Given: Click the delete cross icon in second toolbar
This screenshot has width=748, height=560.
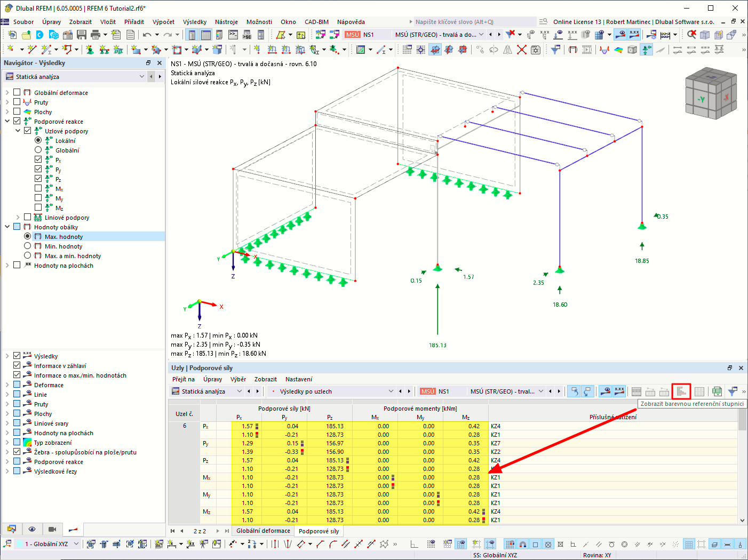Looking at the screenshot, I should (522, 50).
